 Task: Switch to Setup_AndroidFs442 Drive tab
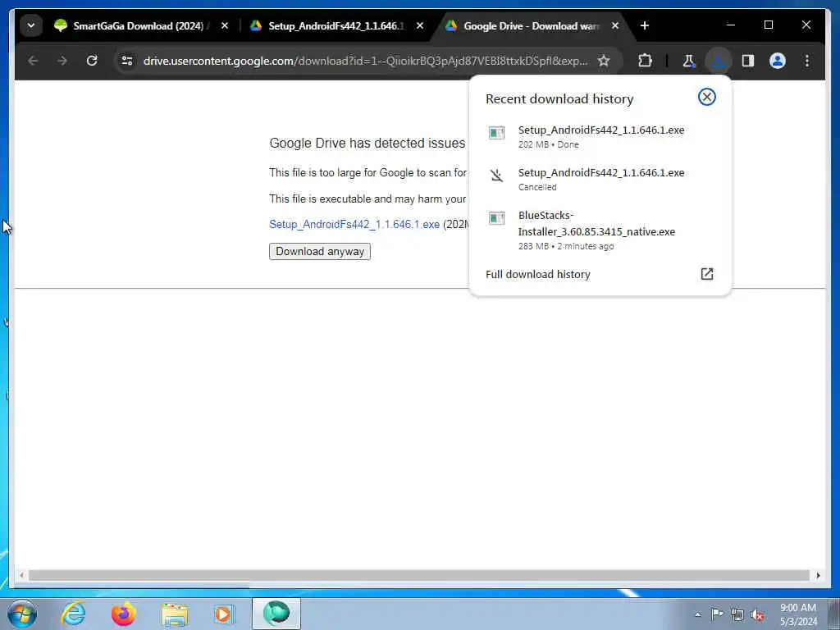336,25
